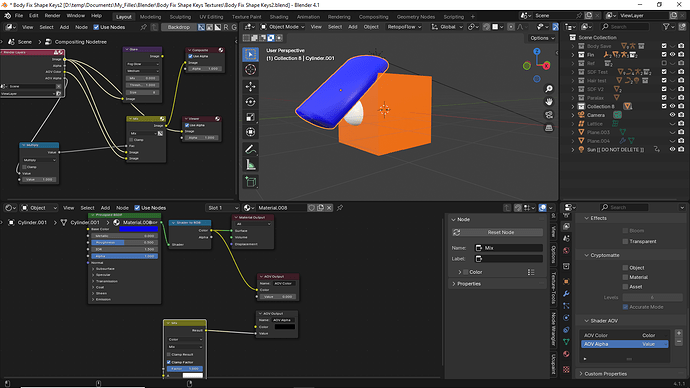The image size is (690, 388).
Task: Hide the Camera object with eye icon
Action: tap(672, 115)
